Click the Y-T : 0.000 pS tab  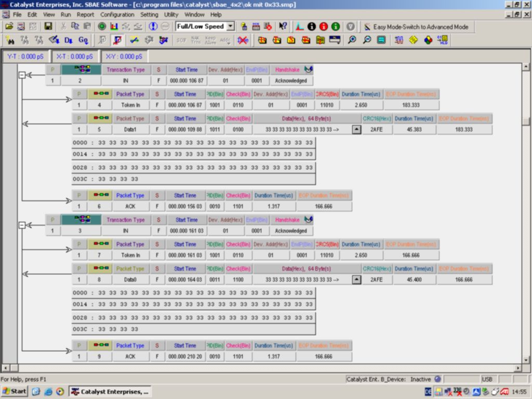[x=25, y=56]
